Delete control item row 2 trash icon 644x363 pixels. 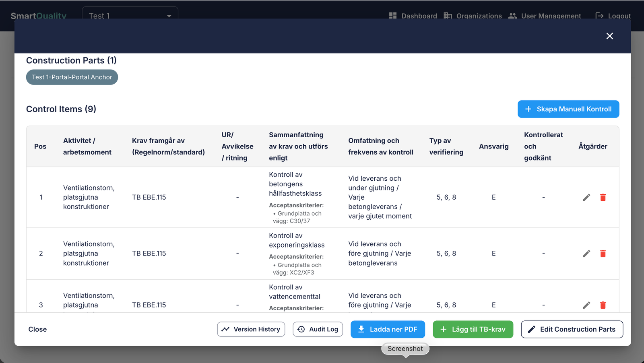(603, 254)
